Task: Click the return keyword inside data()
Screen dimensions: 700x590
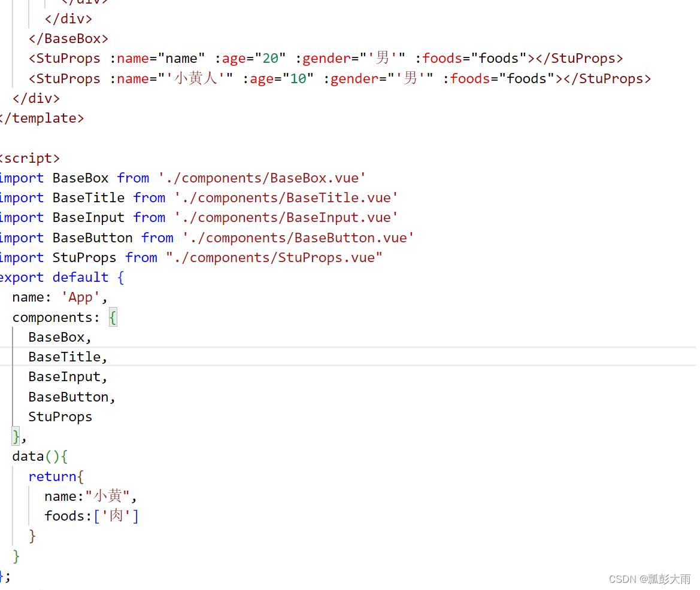Action: point(53,476)
